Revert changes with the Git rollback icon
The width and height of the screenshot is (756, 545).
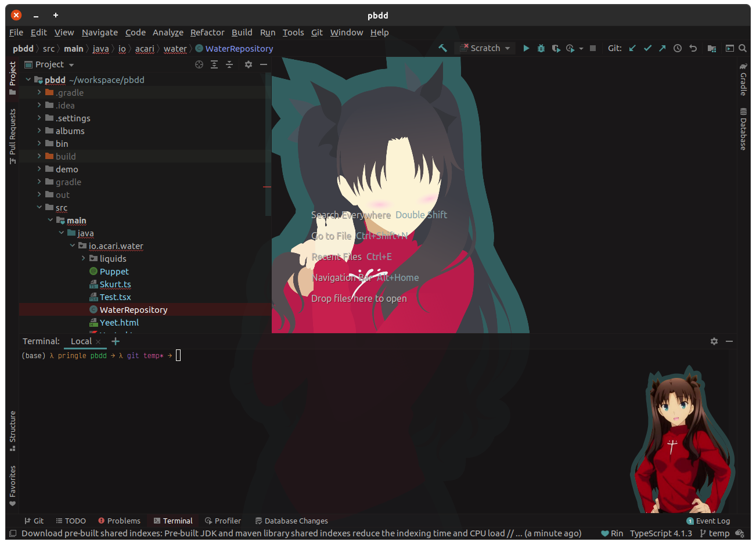tap(693, 48)
